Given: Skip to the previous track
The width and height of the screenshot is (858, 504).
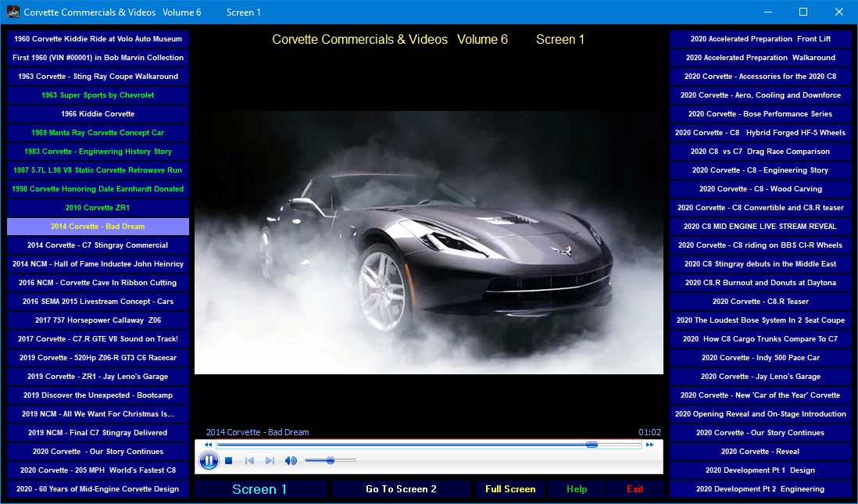Looking at the screenshot, I should 249,461.
